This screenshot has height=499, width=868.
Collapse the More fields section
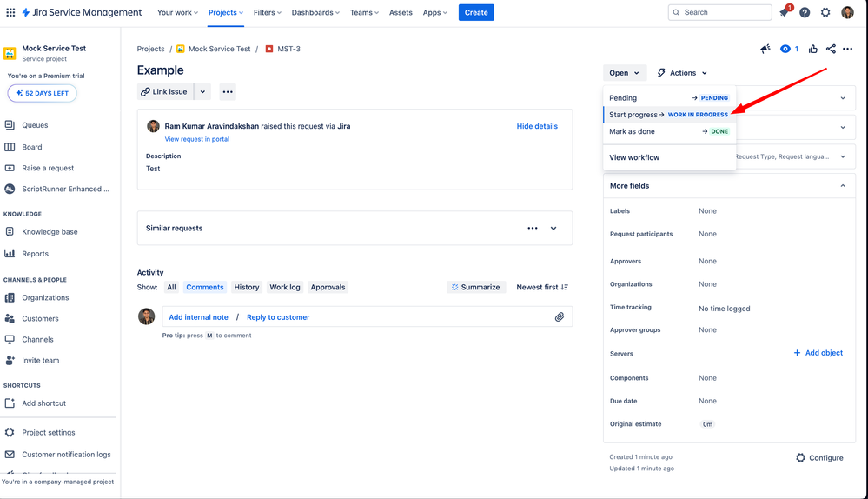(843, 185)
